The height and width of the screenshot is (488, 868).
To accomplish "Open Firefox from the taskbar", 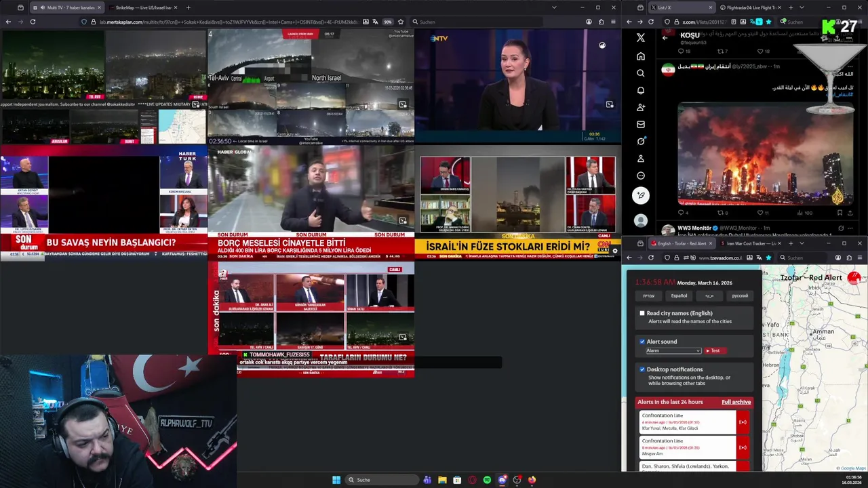I will [x=532, y=480].
